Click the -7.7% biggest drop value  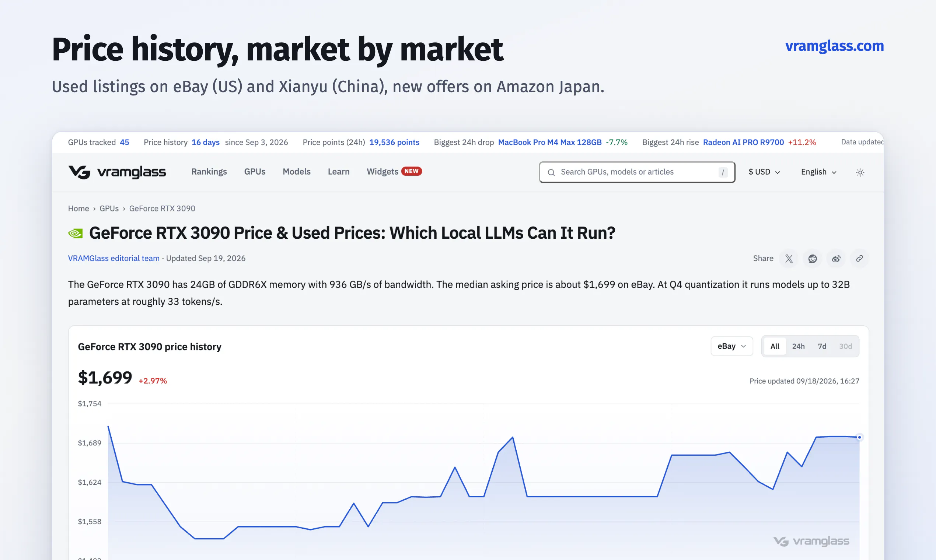click(x=617, y=142)
